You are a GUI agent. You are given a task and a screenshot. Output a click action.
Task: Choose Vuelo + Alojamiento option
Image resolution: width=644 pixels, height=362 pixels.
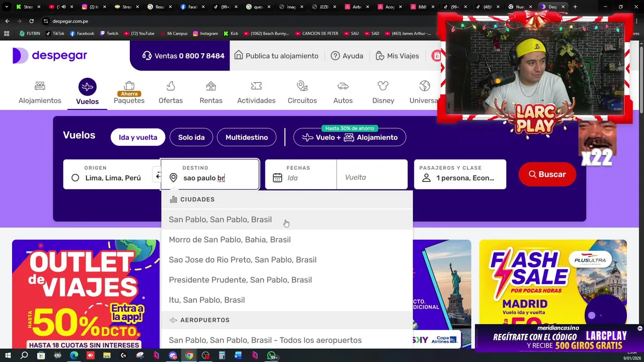350,137
